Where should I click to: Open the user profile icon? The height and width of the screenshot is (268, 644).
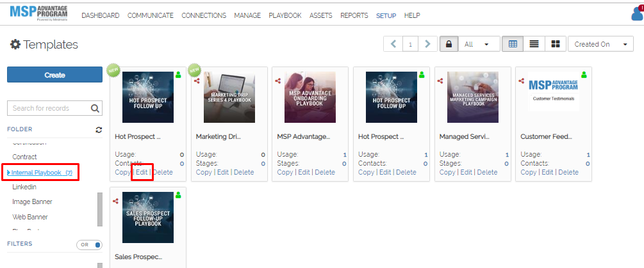[638, 13]
